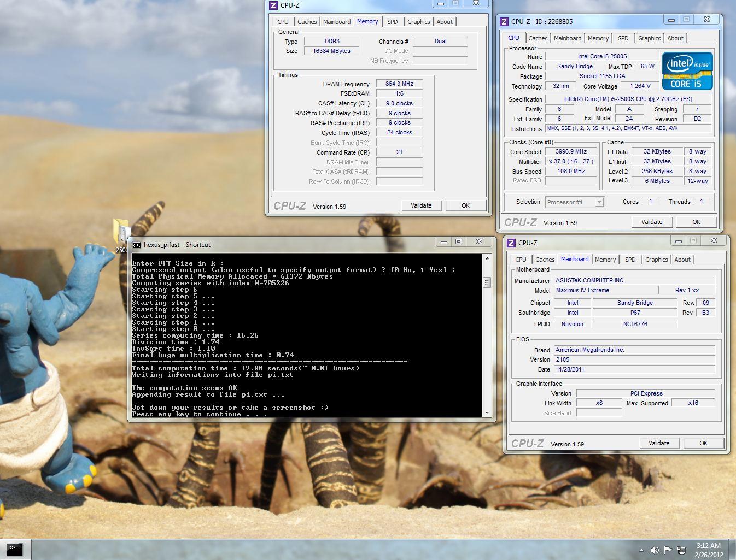Click the Intel Core i5 2500S name field
The image size is (736, 560).
[x=602, y=56]
